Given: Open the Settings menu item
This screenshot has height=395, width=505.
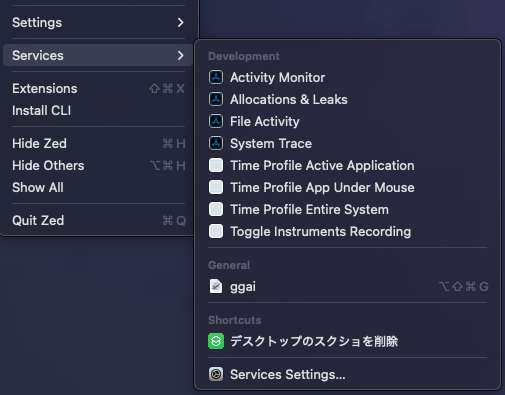Looking at the screenshot, I should click(x=98, y=22).
